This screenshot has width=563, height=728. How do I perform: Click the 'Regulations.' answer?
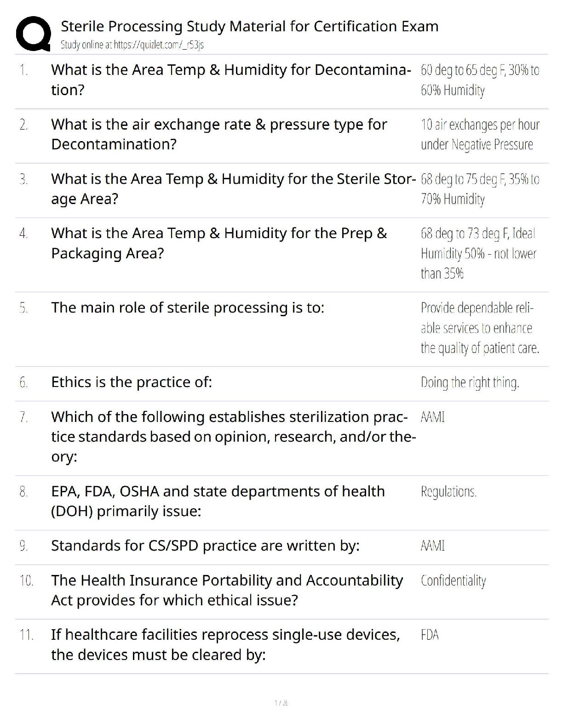[448, 492]
